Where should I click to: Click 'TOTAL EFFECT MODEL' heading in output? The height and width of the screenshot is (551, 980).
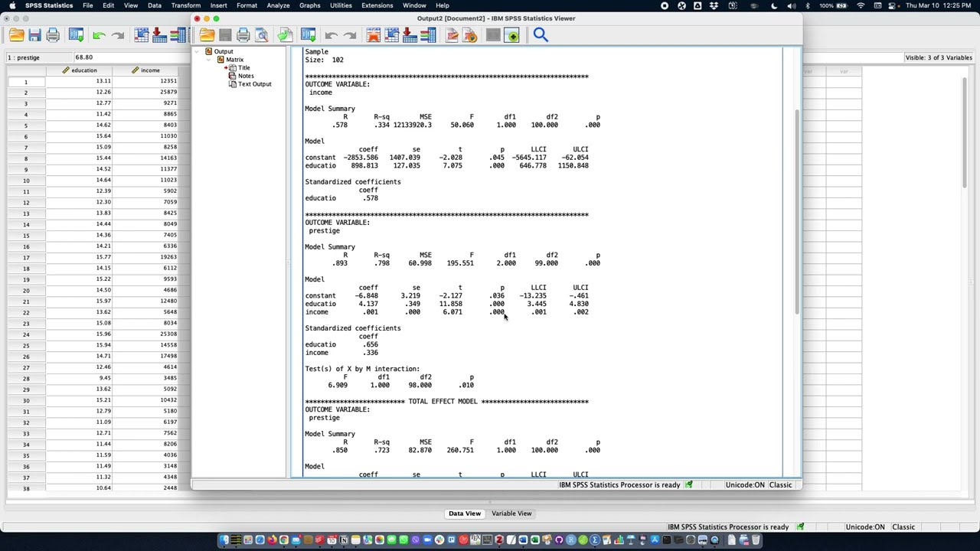coord(443,402)
